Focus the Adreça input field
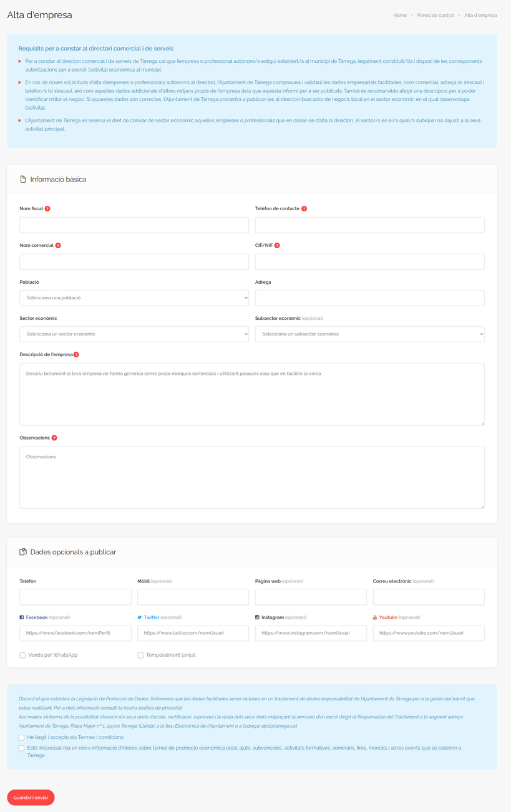The height and width of the screenshot is (812, 511). pos(369,297)
